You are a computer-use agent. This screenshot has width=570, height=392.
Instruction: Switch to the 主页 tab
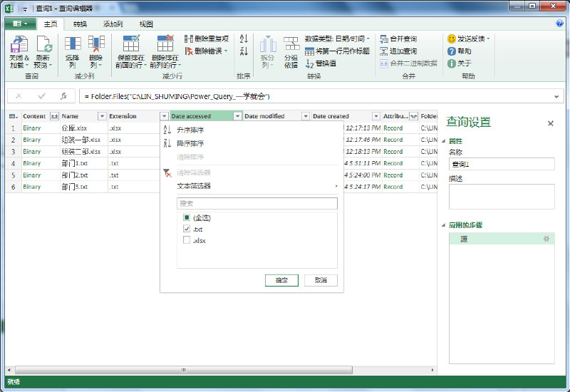(x=51, y=24)
